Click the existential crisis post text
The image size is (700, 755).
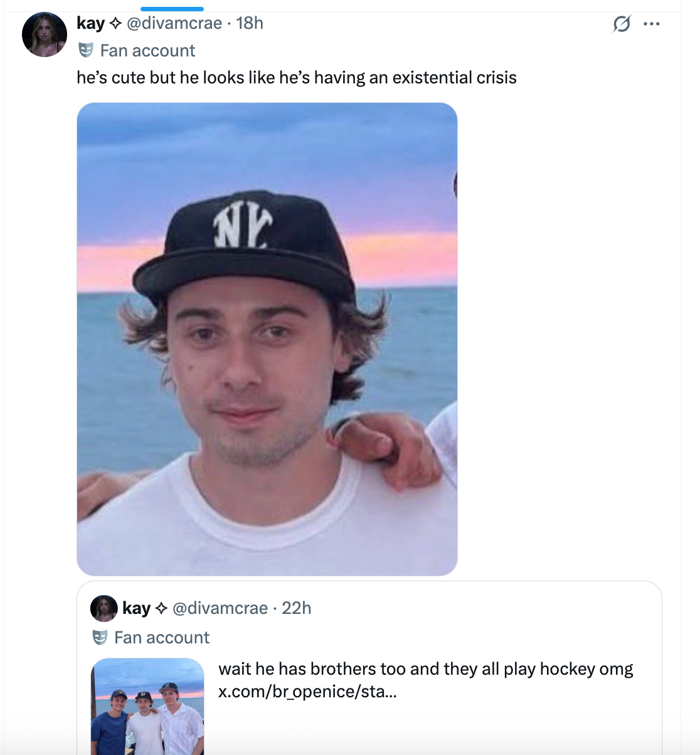[x=296, y=78]
